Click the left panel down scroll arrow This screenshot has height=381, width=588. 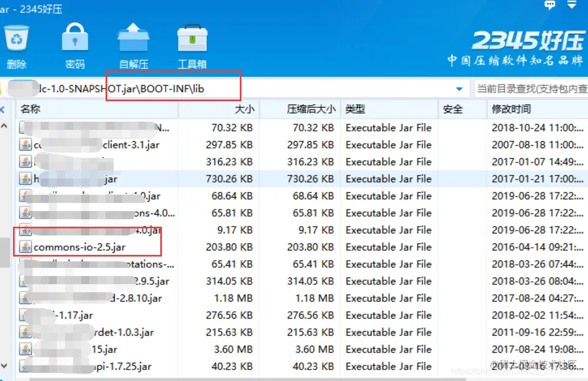point(4,365)
